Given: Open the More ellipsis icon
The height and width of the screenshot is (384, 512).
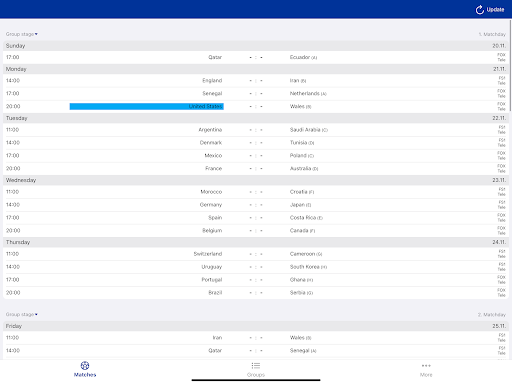Looking at the screenshot, I should (426, 366).
